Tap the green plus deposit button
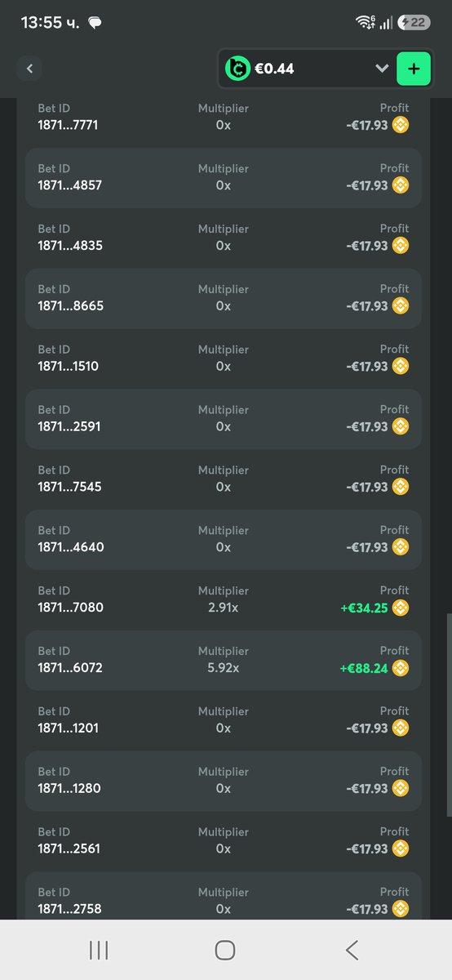The width and height of the screenshot is (452, 980). pos(414,69)
